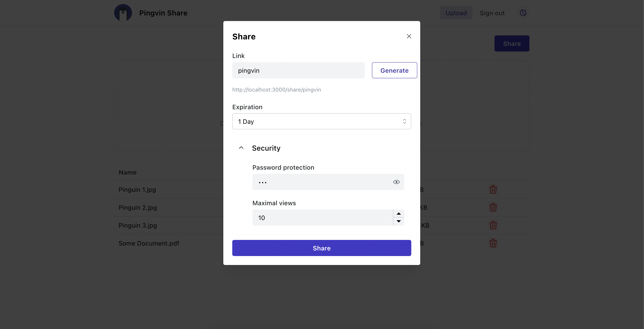Show password using the eye icon

point(396,182)
